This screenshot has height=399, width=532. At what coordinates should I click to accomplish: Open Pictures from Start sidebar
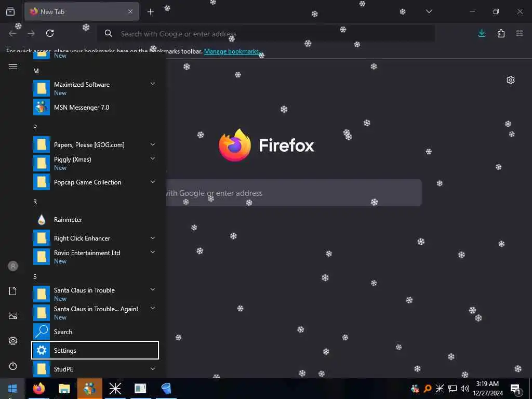[x=13, y=316]
